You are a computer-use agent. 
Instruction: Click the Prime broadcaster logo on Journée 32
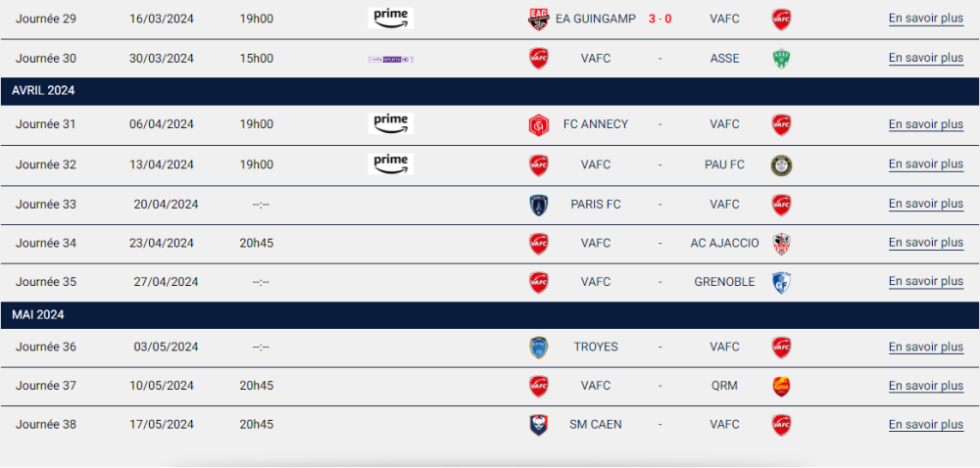(x=391, y=164)
